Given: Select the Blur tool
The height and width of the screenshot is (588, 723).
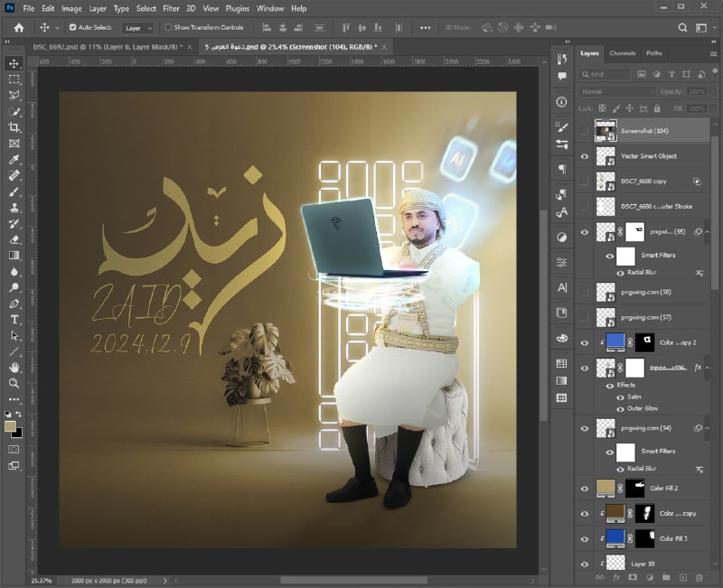Looking at the screenshot, I should [x=14, y=272].
